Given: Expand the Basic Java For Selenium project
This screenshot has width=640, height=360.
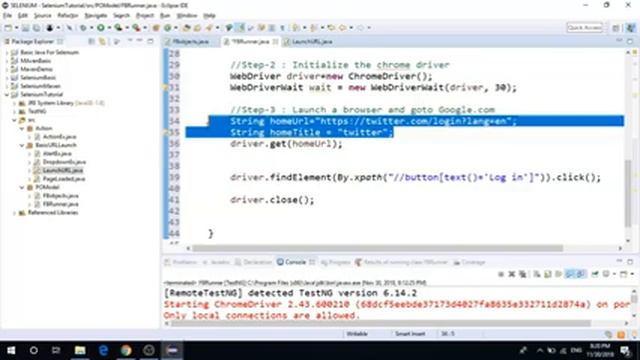Looking at the screenshot, I should pyautogui.click(x=7, y=52).
